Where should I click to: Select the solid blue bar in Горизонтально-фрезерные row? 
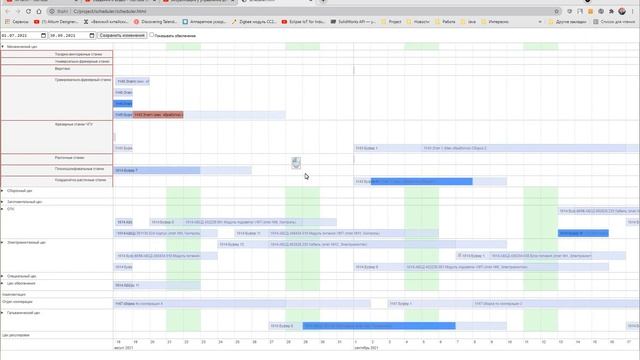(x=122, y=104)
